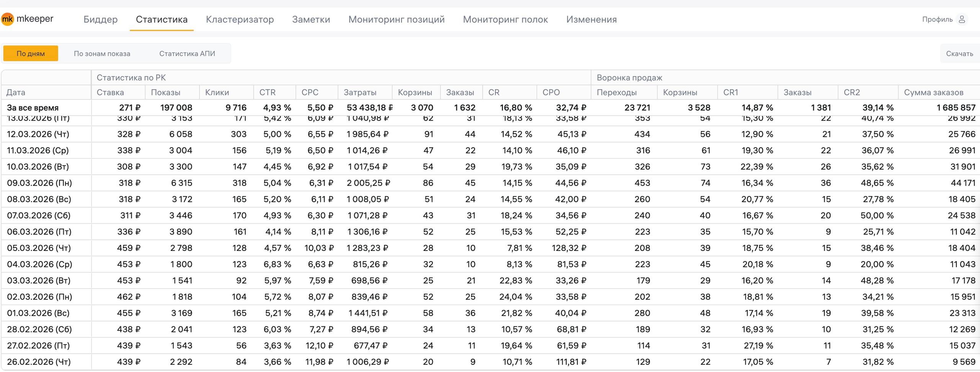Go to the Заметки section

point(311,20)
